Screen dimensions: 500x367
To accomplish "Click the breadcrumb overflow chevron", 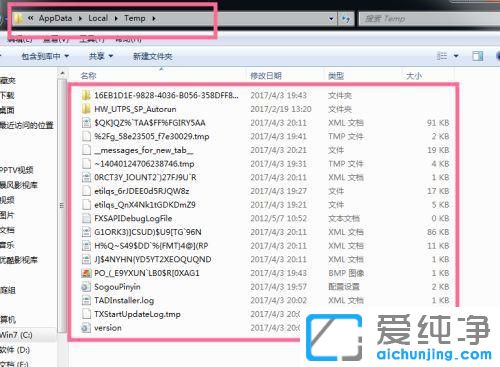I will tap(30, 18).
